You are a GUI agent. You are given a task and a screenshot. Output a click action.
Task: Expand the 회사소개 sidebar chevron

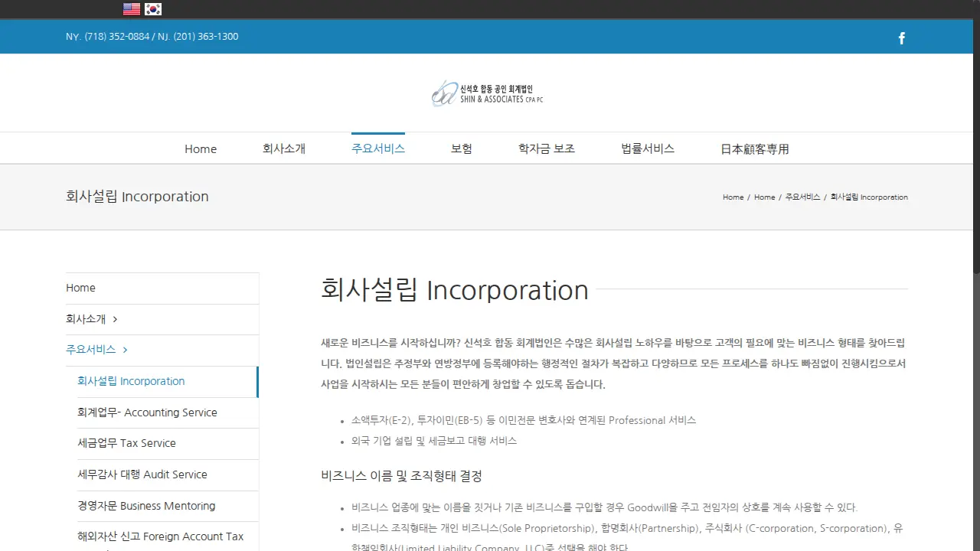pyautogui.click(x=115, y=319)
